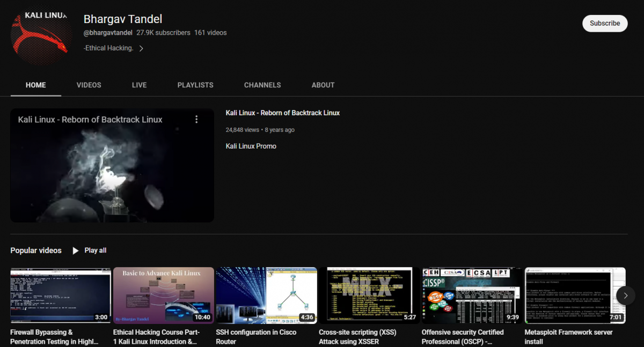Open the Kali Linux Reborn of Backtrack title link
The height and width of the screenshot is (347, 644).
pyautogui.click(x=283, y=113)
